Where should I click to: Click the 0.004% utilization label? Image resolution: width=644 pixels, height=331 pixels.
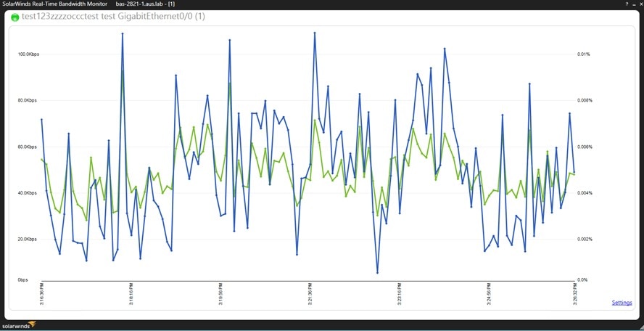click(x=584, y=193)
